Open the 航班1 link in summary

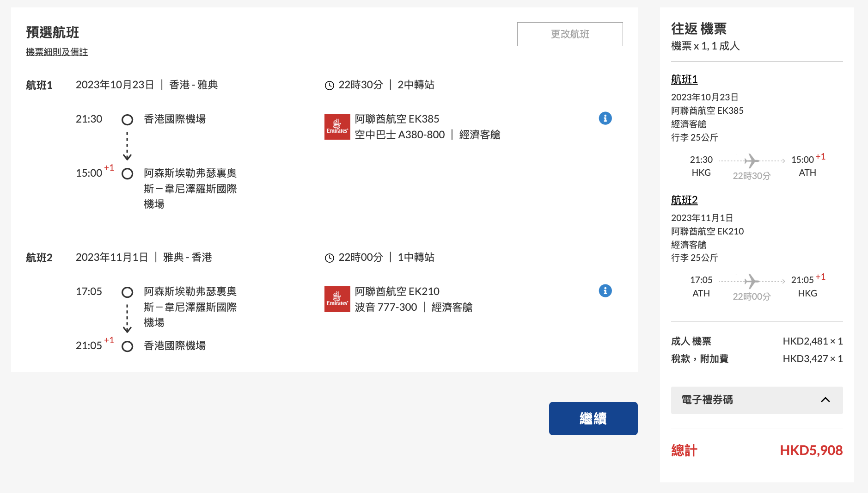684,80
